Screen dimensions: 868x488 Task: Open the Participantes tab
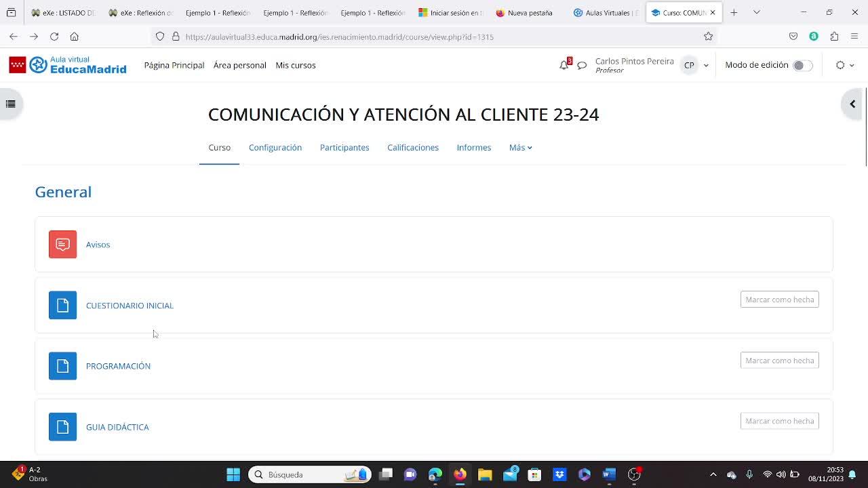(x=344, y=147)
